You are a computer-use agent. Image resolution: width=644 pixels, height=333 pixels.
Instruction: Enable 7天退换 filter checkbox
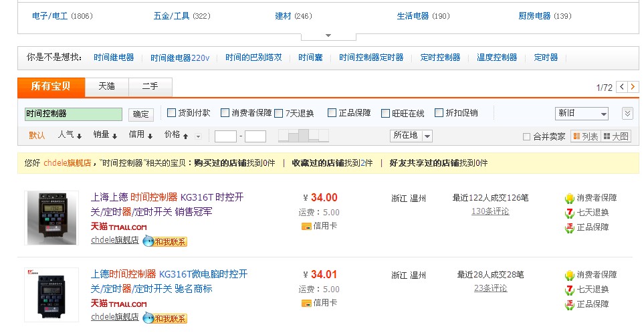(x=278, y=113)
